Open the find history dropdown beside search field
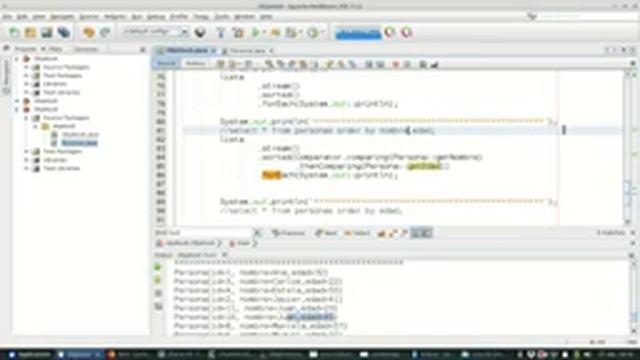This screenshot has height=360, width=640. coord(258,233)
